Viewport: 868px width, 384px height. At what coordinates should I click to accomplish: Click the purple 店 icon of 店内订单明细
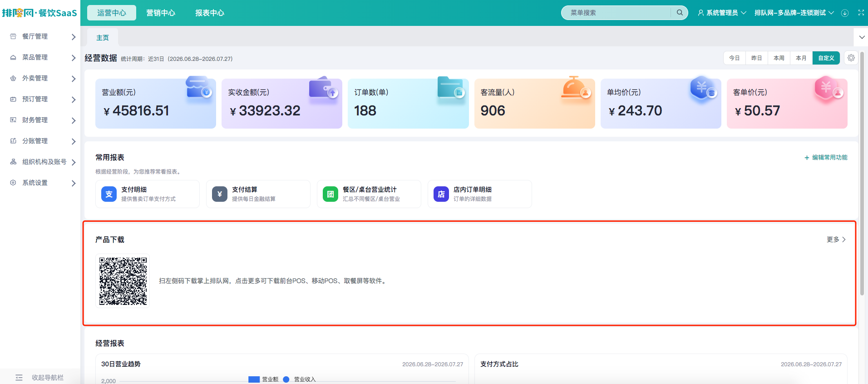click(x=441, y=194)
